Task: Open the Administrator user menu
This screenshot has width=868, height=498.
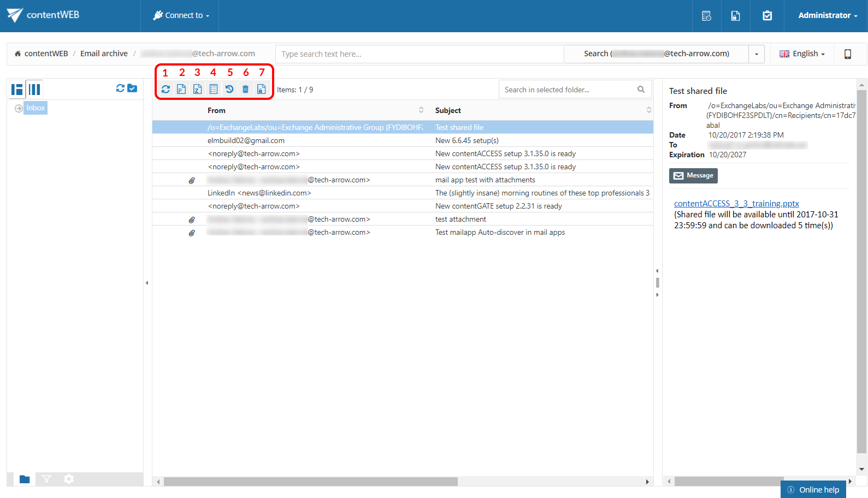Action: coord(828,15)
